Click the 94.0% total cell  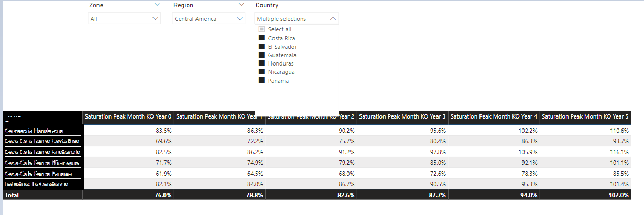tap(494, 195)
